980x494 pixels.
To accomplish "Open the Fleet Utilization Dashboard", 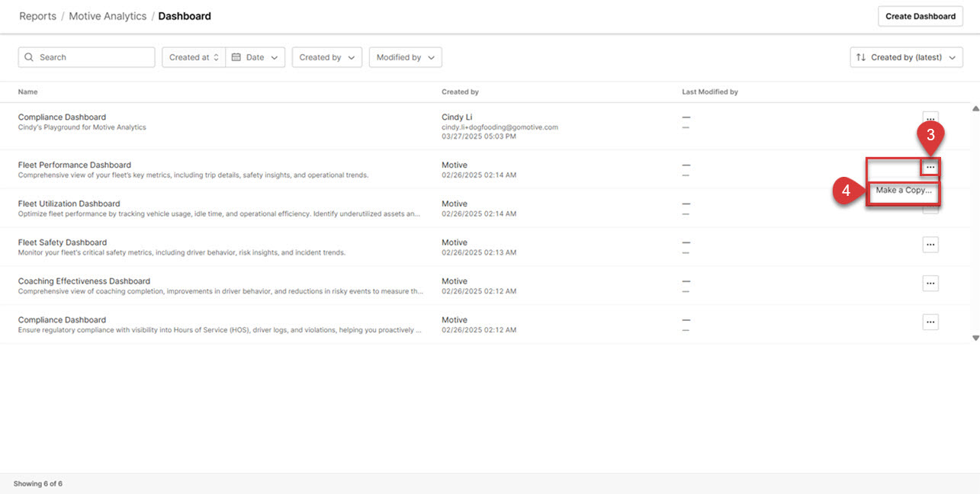I will click(69, 204).
